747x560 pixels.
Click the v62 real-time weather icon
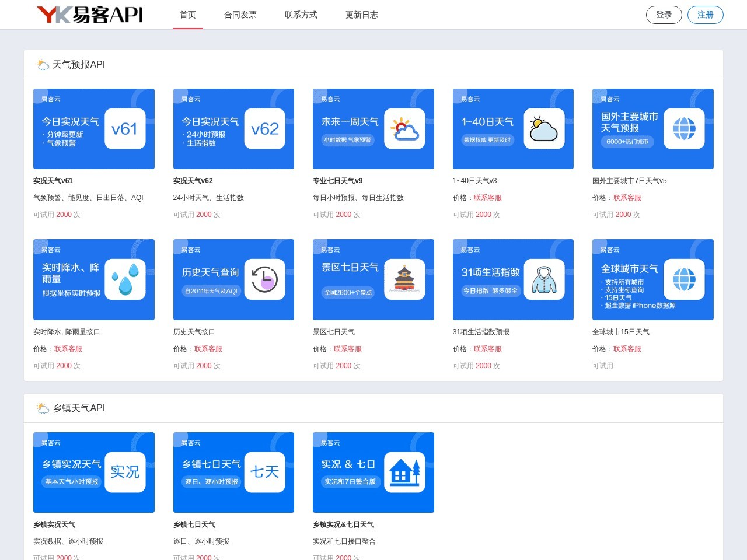[x=264, y=129]
